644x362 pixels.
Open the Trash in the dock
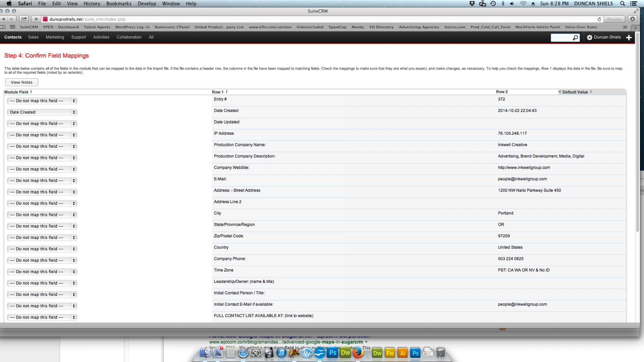coord(441,353)
